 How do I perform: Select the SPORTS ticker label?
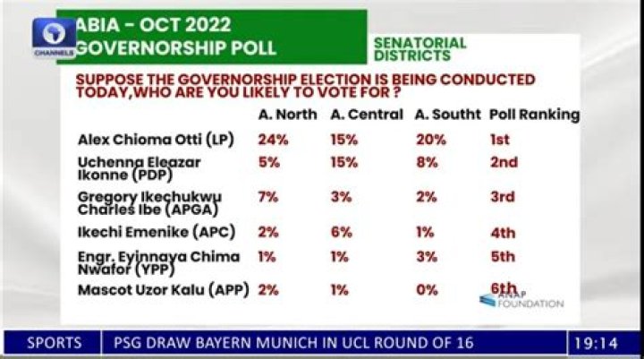tap(55, 343)
